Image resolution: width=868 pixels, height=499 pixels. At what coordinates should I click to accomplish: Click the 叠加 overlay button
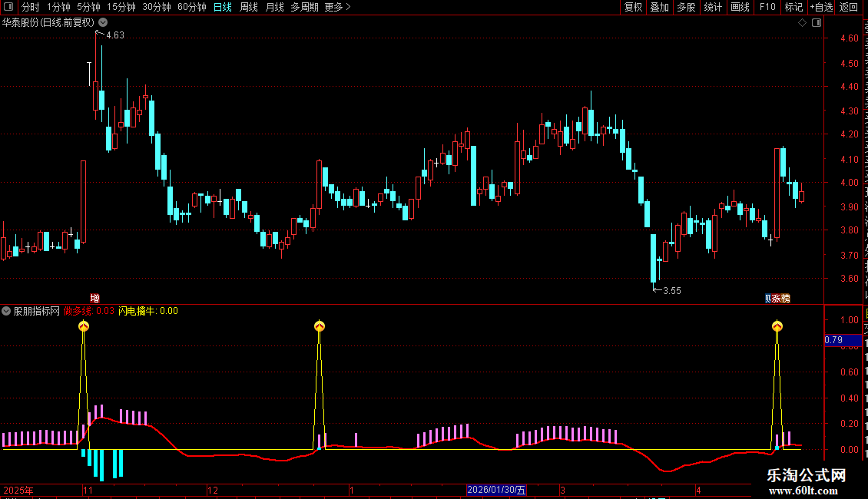(659, 7)
